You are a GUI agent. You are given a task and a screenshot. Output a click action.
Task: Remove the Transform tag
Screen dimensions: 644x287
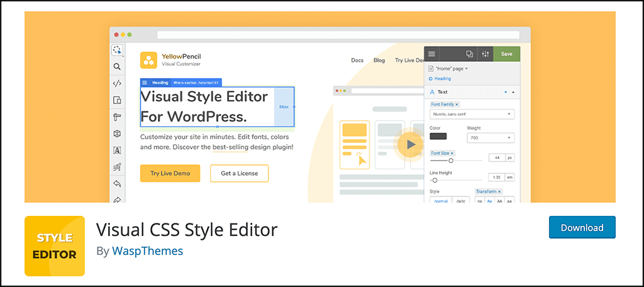click(x=499, y=191)
